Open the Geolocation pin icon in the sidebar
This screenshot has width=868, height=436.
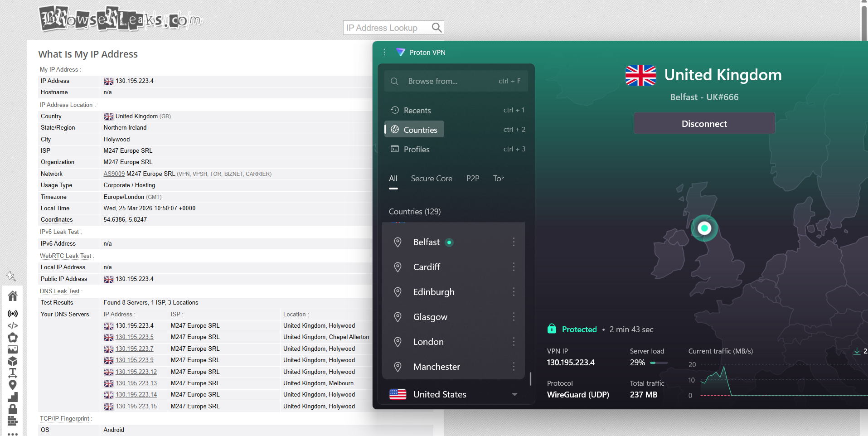(13, 385)
